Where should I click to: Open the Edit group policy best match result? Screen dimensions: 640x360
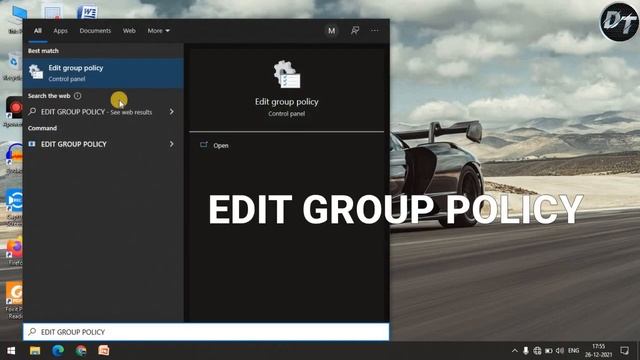[x=103, y=73]
